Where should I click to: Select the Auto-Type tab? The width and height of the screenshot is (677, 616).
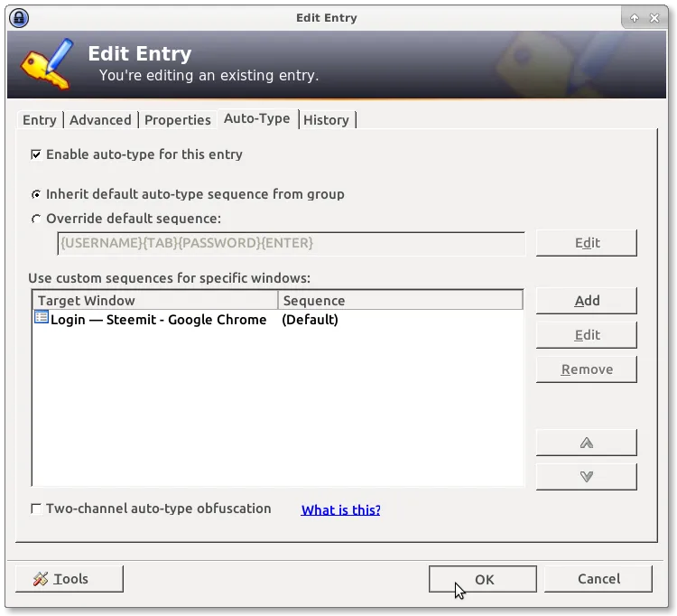point(257,118)
